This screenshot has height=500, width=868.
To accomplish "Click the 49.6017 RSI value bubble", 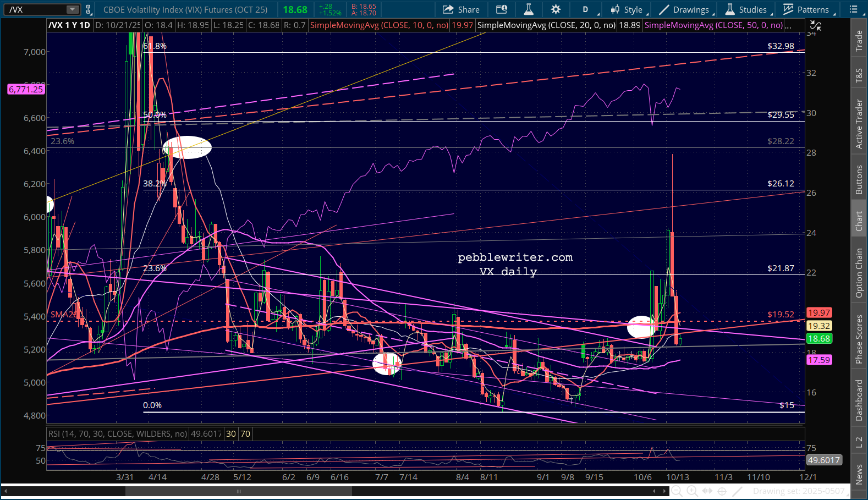I will tap(823, 460).
